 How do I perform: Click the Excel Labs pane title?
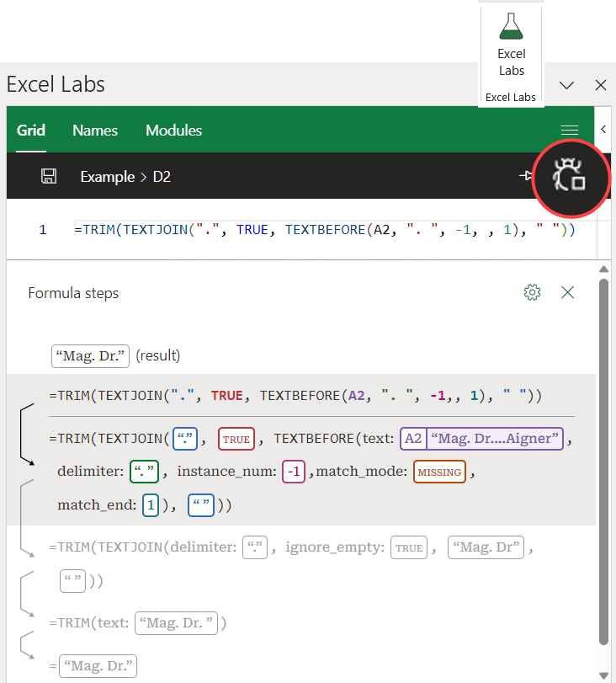pyautogui.click(x=56, y=84)
